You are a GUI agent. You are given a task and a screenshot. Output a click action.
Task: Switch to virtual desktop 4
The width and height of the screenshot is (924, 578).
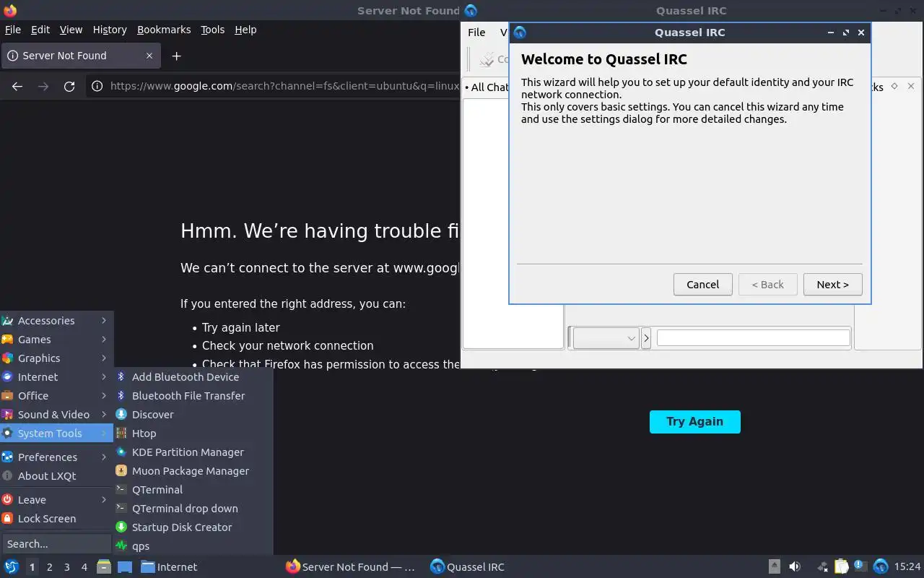[x=84, y=567]
